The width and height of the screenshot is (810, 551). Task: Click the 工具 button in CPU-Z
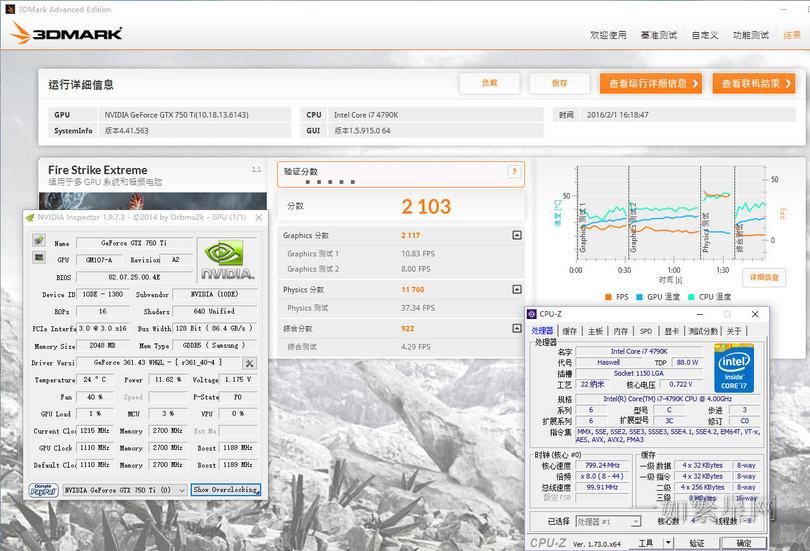click(646, 543)
